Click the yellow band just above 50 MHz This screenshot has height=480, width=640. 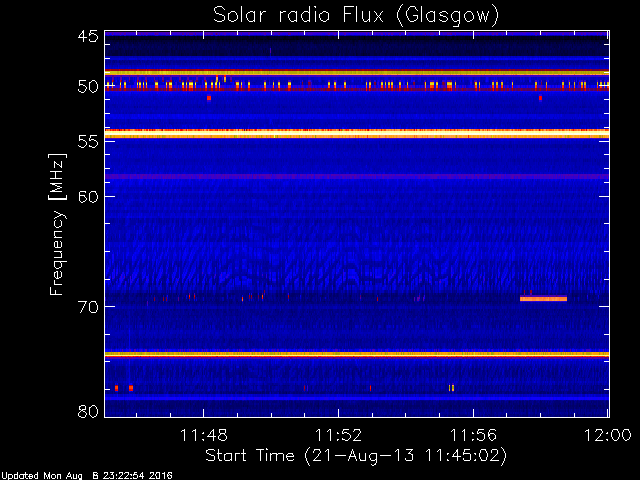tap(357, 73)
